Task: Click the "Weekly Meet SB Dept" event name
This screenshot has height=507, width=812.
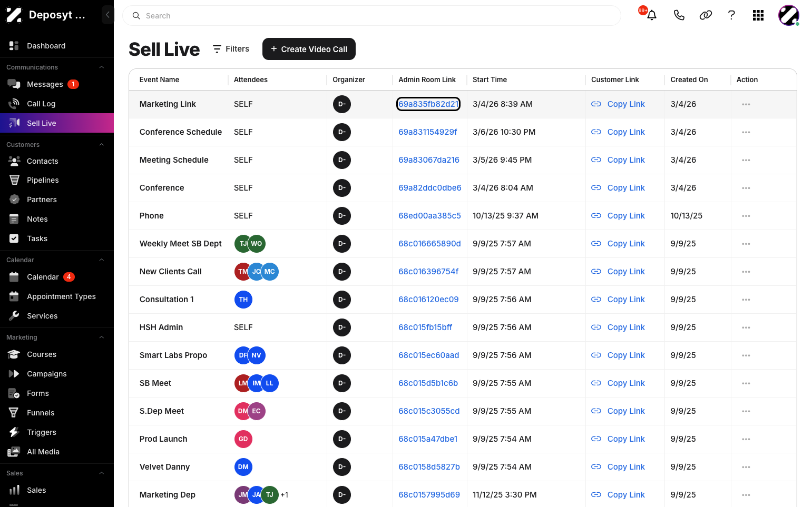Action: click(x=181, y=244)
